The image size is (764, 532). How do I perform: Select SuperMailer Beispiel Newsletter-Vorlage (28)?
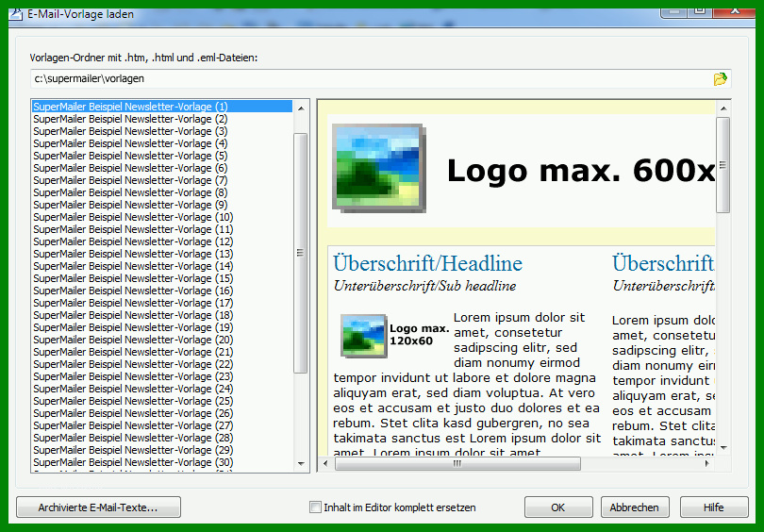pyautogui.click(x=162, y=438)
